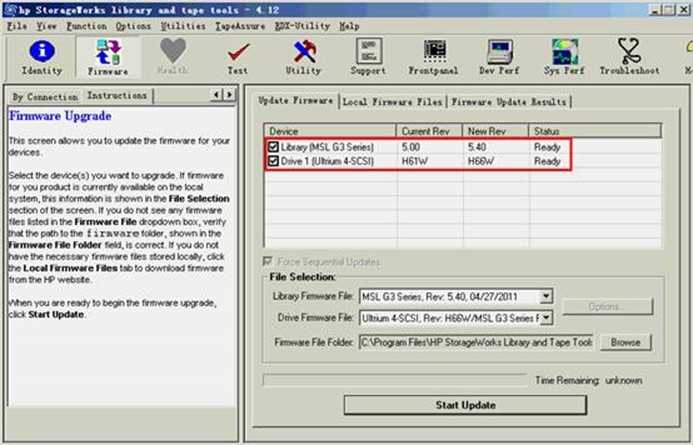Click the Firmware File Folder path field
This screenshot has width=693, height=445.
coord(476,342)
